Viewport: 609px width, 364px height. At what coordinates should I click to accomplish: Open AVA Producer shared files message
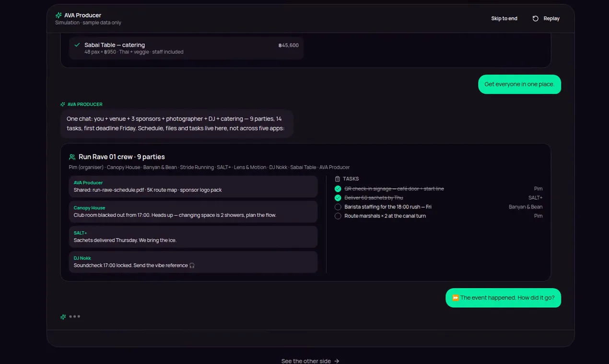click(193, 186)
